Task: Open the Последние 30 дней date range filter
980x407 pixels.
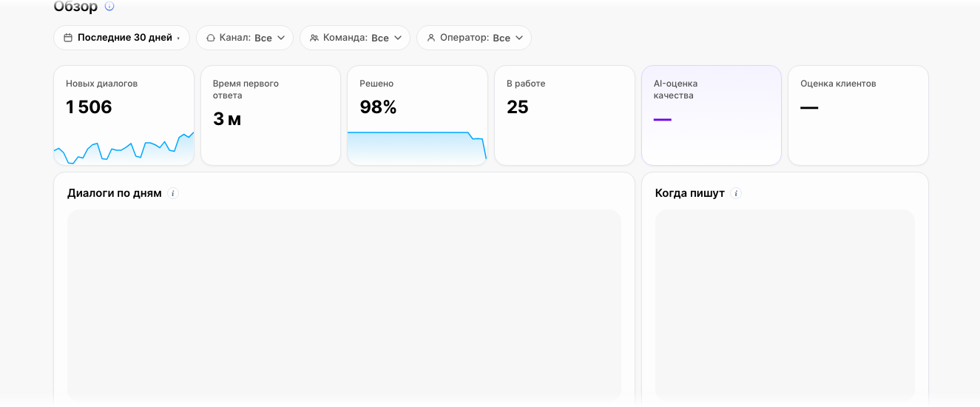Action: (121, 38)
